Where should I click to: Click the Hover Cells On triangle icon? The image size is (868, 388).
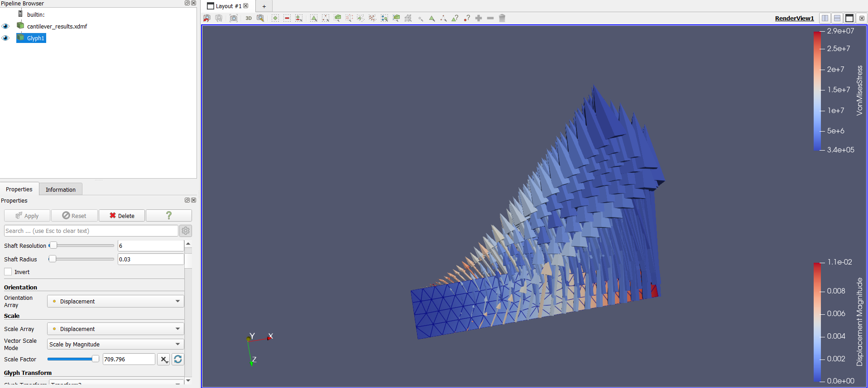pos(432,18)
